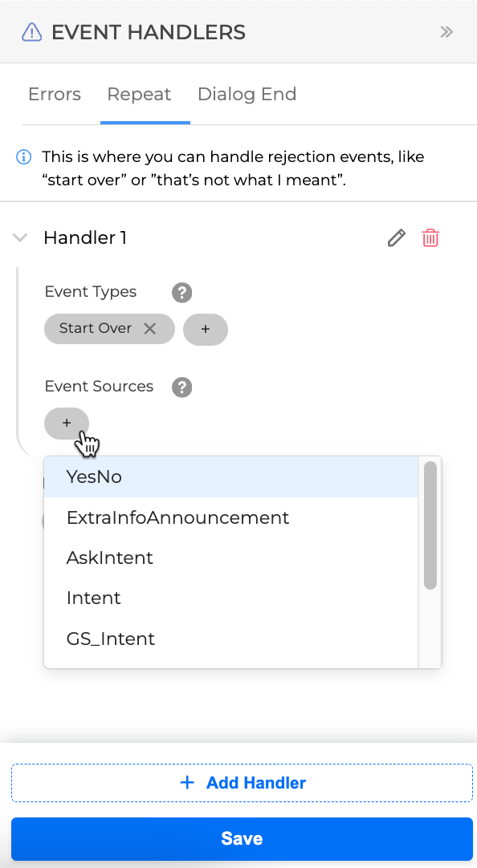The image size is (477, 868).
Task: Click the Event Sources plus button
Action: click(x=67, y=424)
